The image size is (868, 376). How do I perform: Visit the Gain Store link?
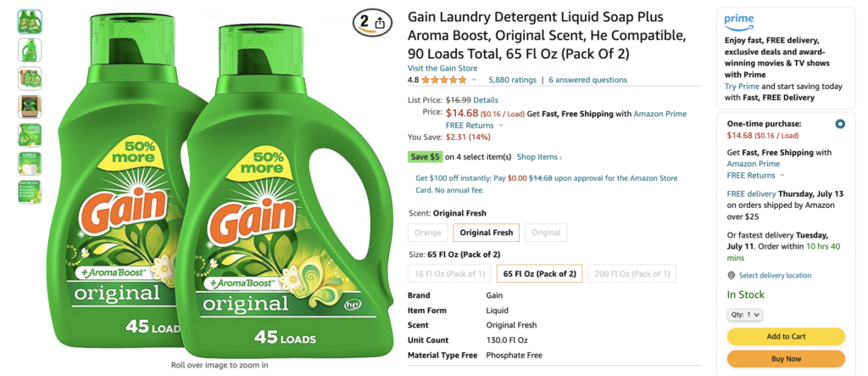point(442,68)
